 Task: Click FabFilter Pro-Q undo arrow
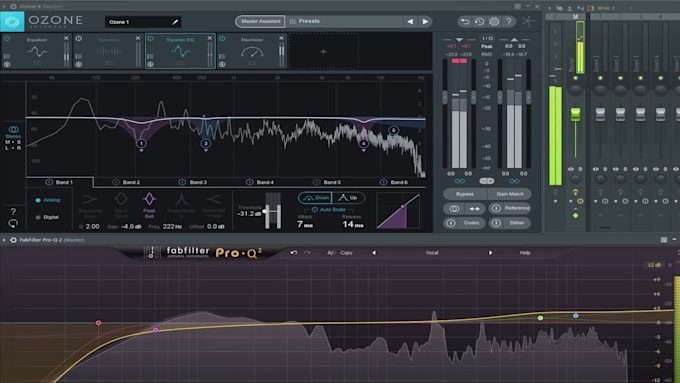pos(294,252)
